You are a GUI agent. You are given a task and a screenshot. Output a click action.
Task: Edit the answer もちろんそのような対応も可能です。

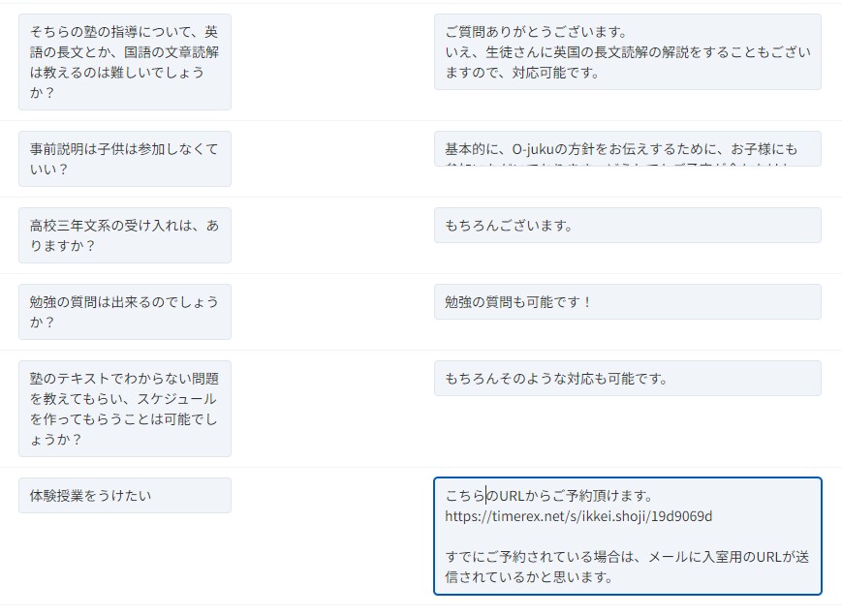click(627, 379)
